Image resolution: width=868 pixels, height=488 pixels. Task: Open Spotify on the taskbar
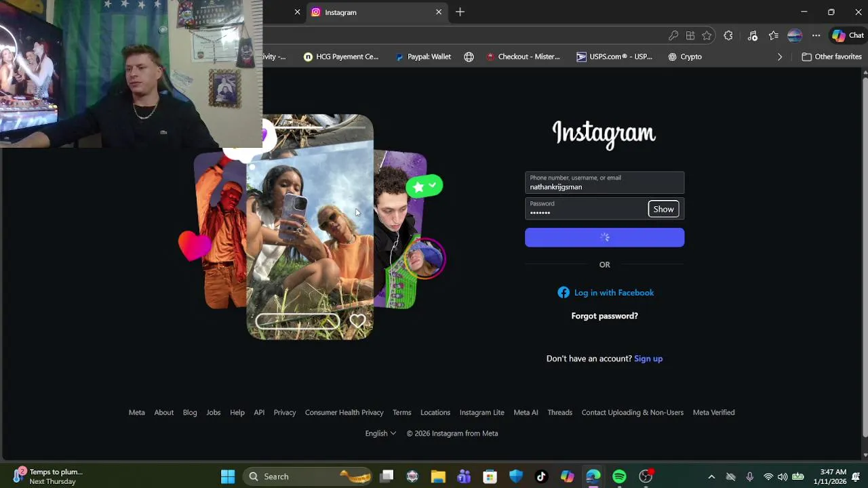[619, 476]
